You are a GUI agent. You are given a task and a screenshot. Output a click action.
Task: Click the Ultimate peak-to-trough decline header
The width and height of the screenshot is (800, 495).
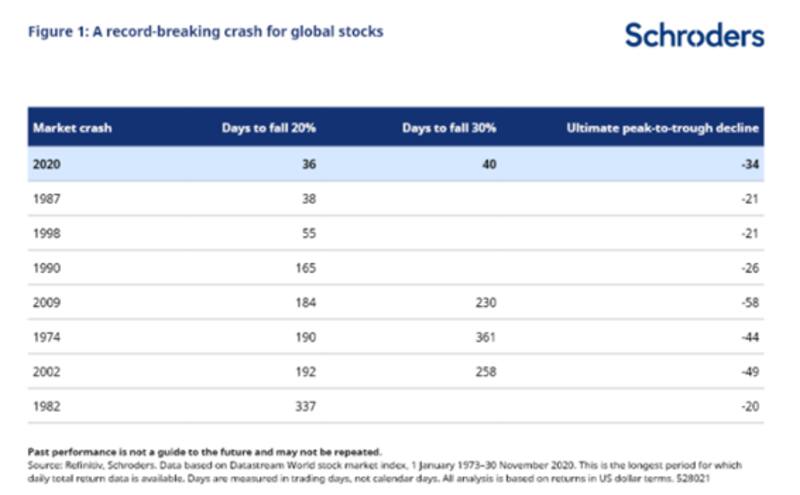[663, 128]
